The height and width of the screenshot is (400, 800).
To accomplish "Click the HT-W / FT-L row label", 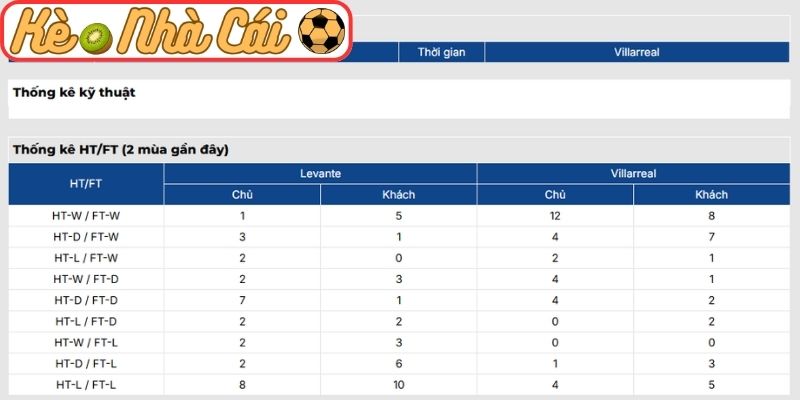I will 86,341.
